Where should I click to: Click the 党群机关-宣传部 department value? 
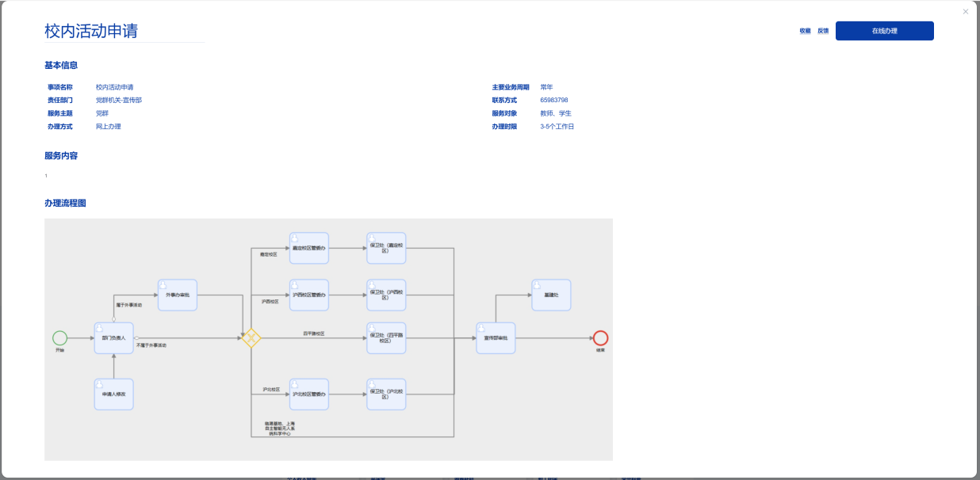(118, 101)
